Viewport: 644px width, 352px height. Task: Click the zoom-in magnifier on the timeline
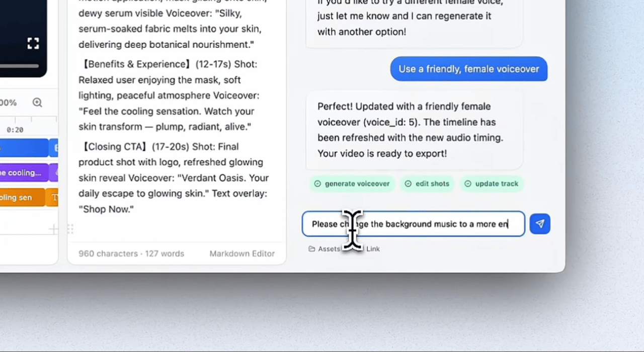(x=37, y=103)
